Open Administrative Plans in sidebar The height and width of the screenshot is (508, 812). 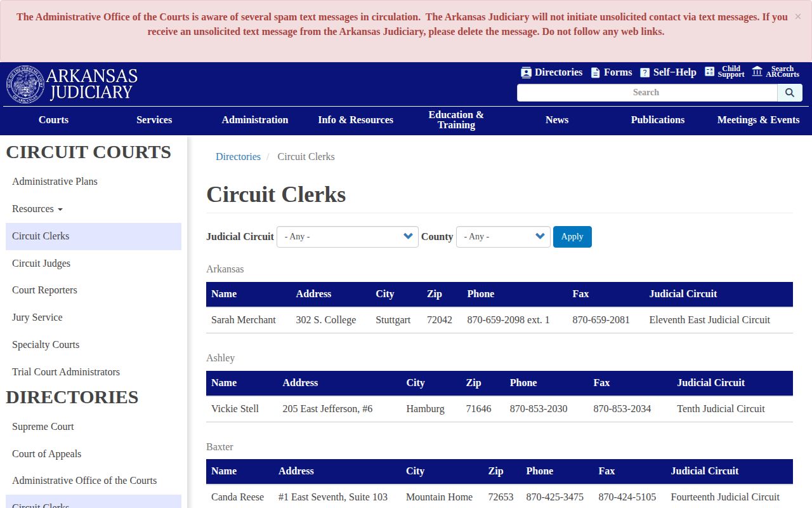[93, 182]
